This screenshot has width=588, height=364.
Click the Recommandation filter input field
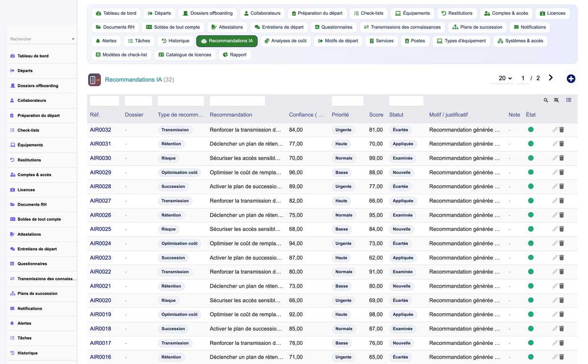click(237, 101)
